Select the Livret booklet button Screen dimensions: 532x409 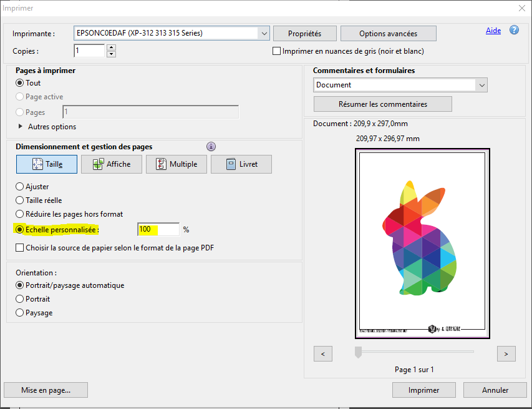241,164
